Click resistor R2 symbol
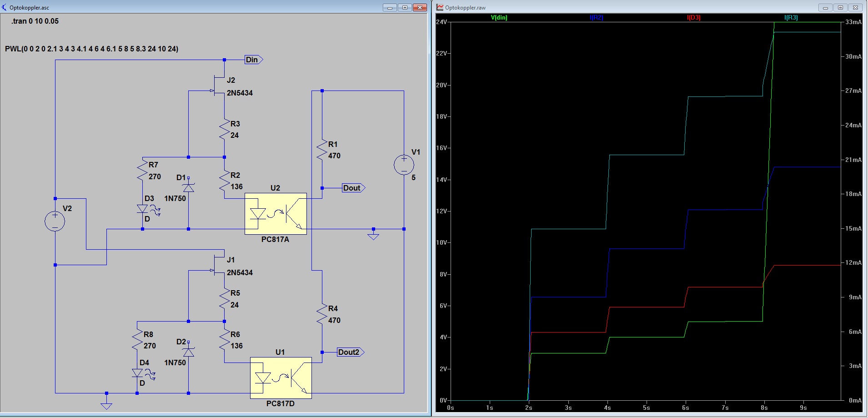The height and width of the screenshot is (418, 868). pyautogui.click(x=224, y=181)
